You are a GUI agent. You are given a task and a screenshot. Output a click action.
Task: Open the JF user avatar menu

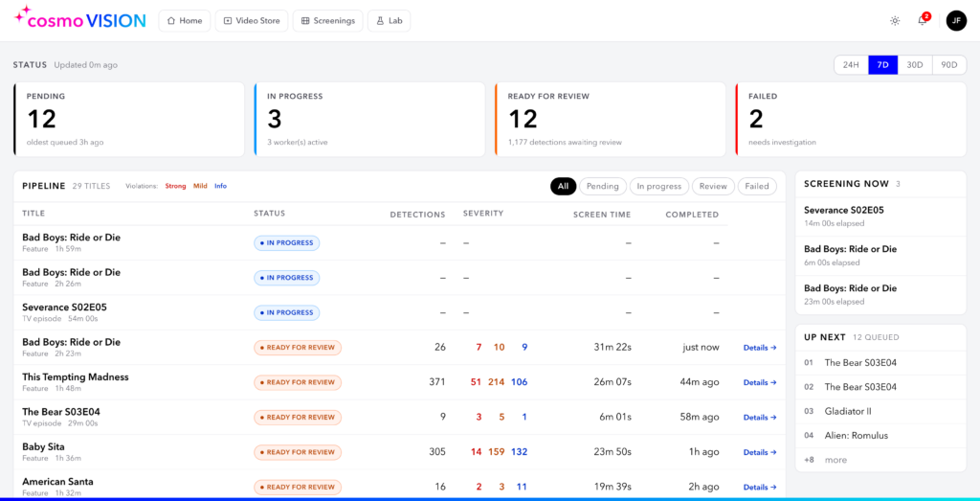click(956, 21)
